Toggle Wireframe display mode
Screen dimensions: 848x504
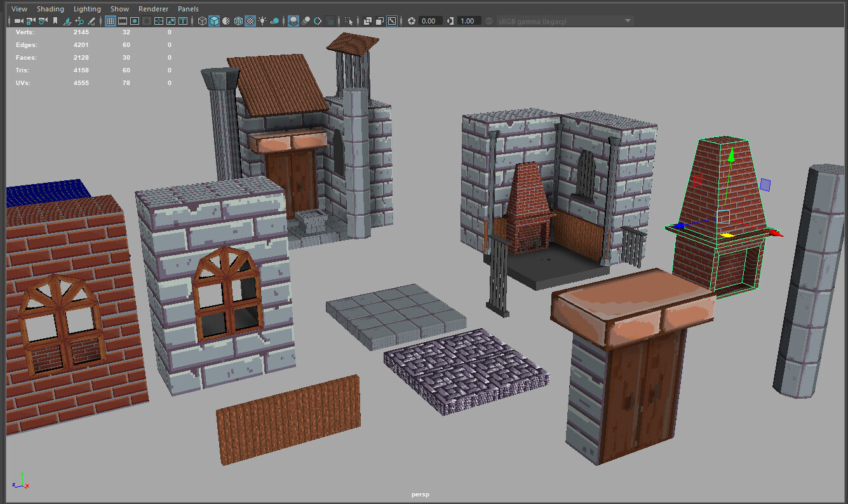point(202,21)
